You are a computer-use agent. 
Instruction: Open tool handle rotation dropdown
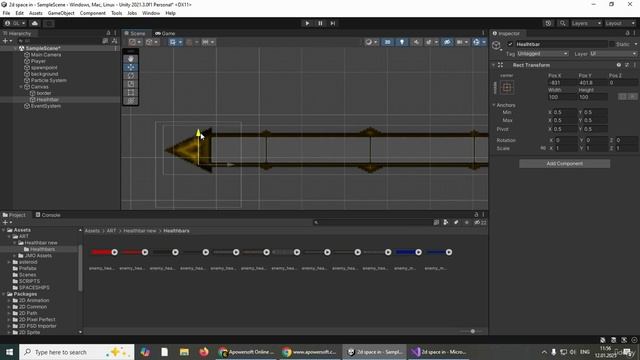152,42
